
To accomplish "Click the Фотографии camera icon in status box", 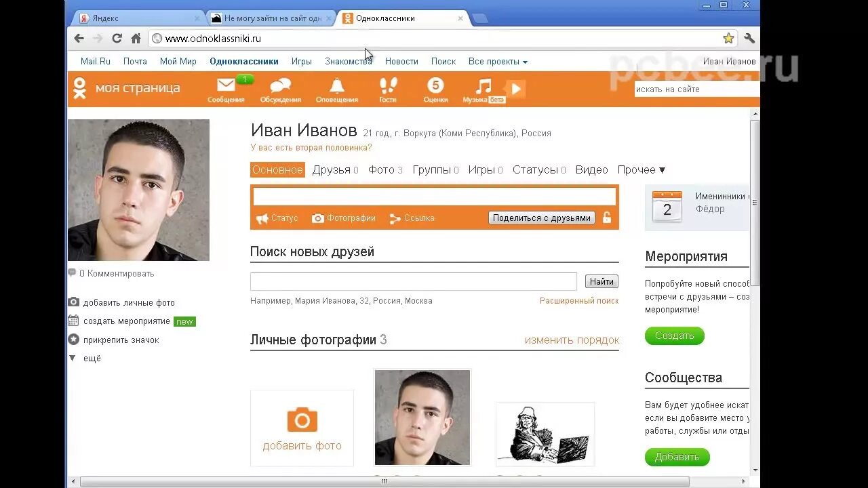I will (x=317, y=218).
